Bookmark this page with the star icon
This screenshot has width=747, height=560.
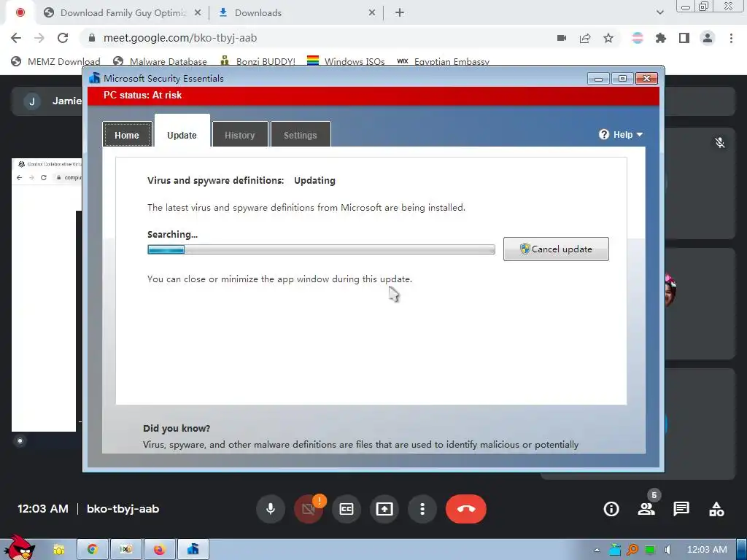tap(608, 38)
